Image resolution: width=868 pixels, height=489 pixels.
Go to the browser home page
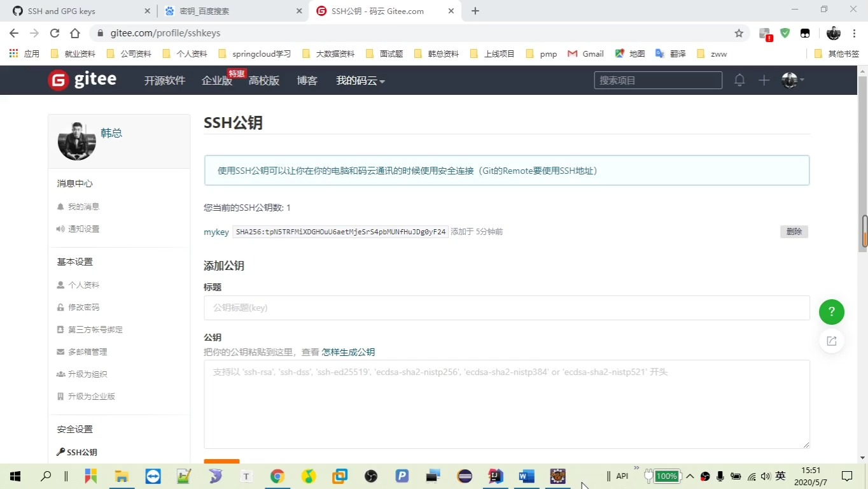tap(75, 33)
